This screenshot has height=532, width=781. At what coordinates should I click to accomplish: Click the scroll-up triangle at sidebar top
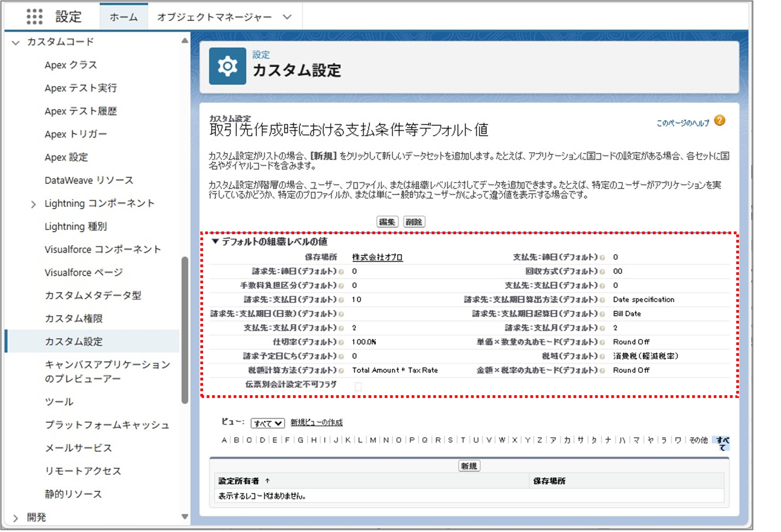coord(184,40)
